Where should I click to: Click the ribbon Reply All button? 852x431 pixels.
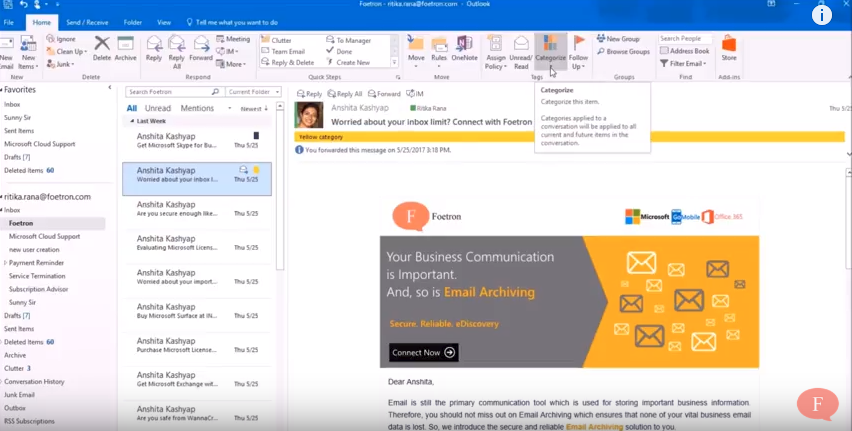(x=177, y=52)
